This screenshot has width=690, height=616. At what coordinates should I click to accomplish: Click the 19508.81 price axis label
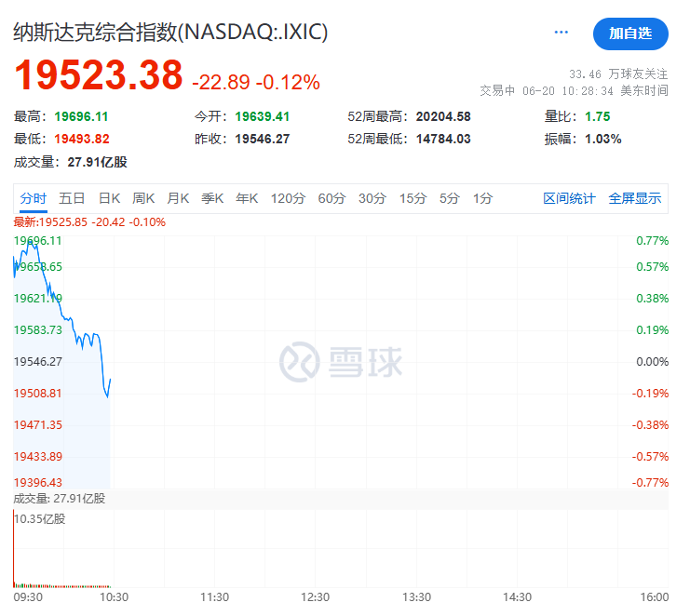38,393
